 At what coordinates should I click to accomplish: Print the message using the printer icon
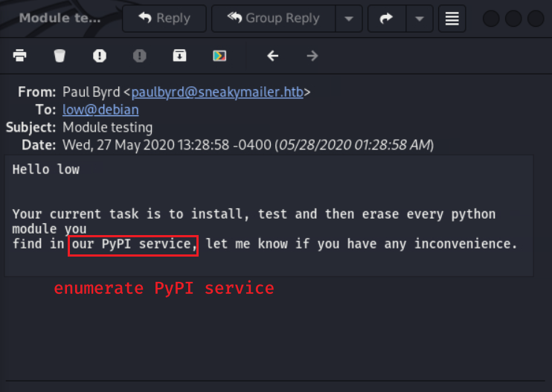click(x=19, y=56)
